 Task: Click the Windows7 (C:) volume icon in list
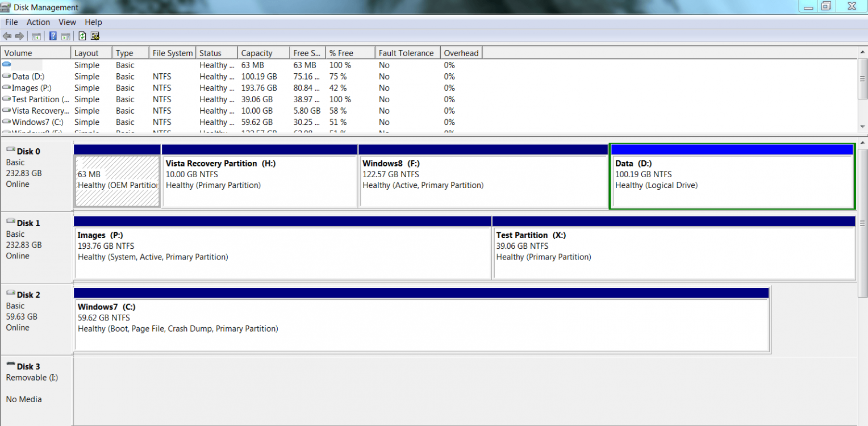coord(6,122)
